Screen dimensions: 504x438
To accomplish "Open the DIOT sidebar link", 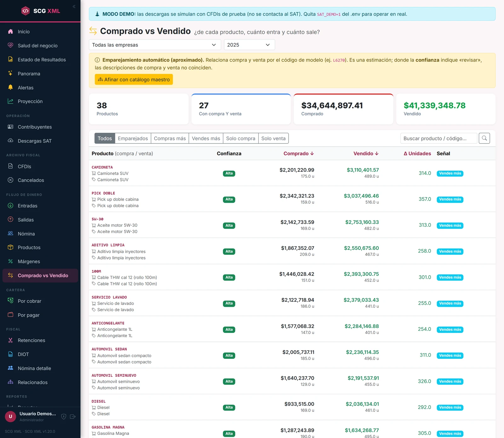I will [x=40, y=354].
